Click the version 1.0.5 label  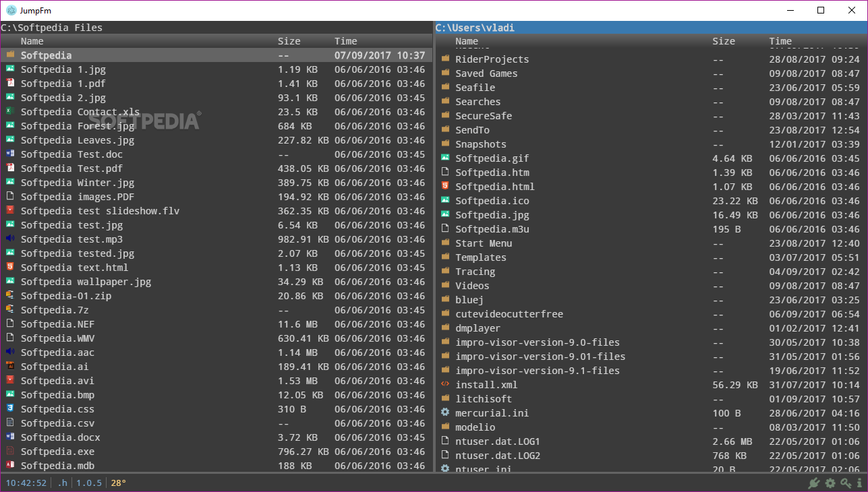[x=89, y=483]
